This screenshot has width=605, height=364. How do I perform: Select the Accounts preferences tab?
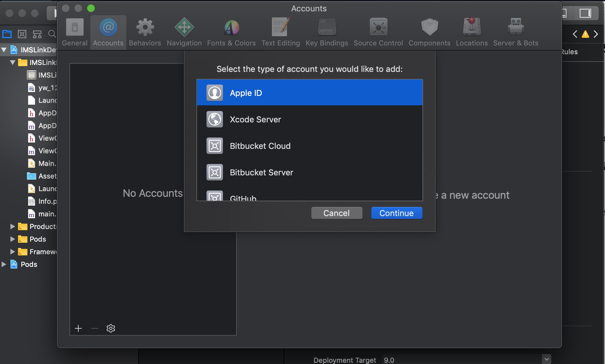[108, 32]
